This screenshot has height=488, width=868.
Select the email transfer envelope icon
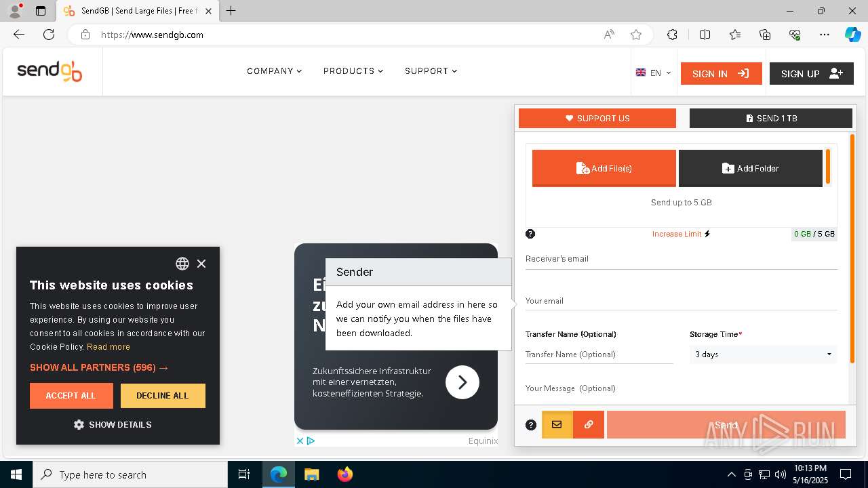[x=557, y=425]
